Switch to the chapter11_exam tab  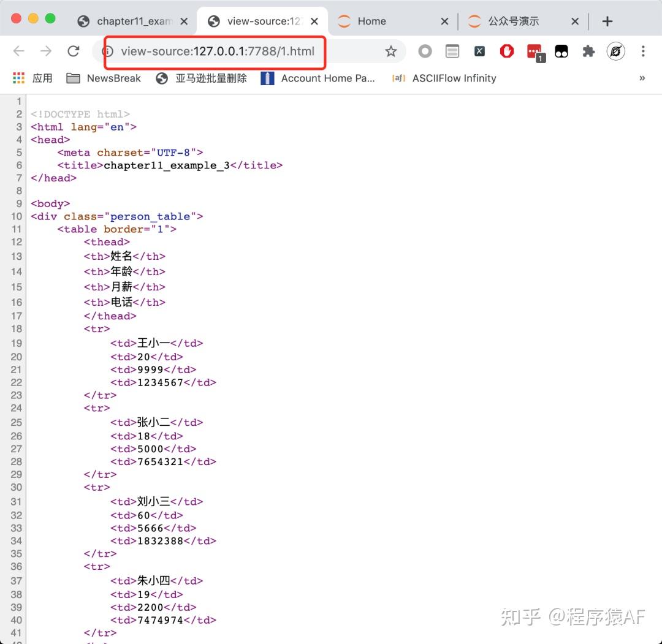click(x=134, y=20)
